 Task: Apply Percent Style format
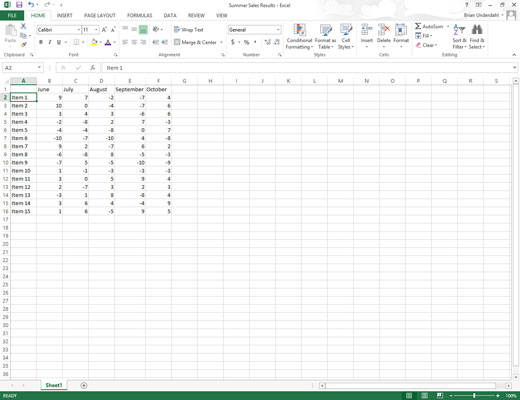246,42
